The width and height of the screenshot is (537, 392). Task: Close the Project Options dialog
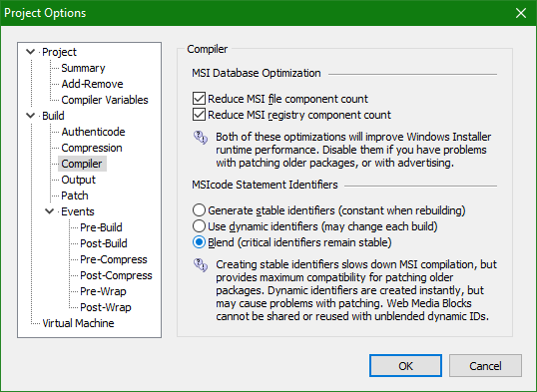[521, 13]
